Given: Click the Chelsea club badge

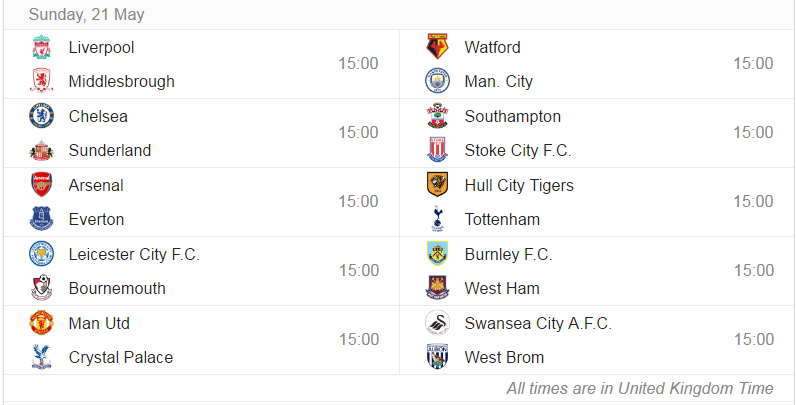Looking at the screenshot, I should point(41,116).
